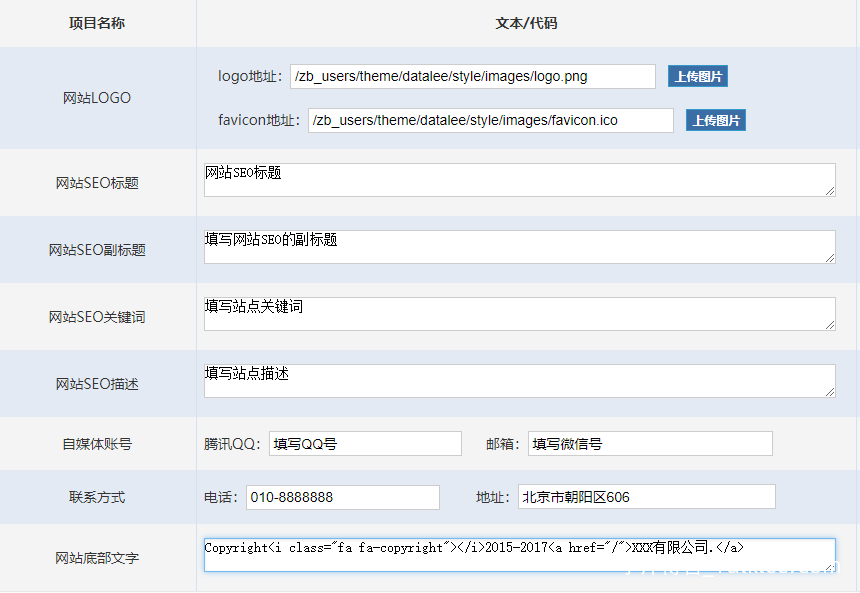860x593 pixels.
Task: Click the logo地址 path input field
Action: [x=470, y=76]
